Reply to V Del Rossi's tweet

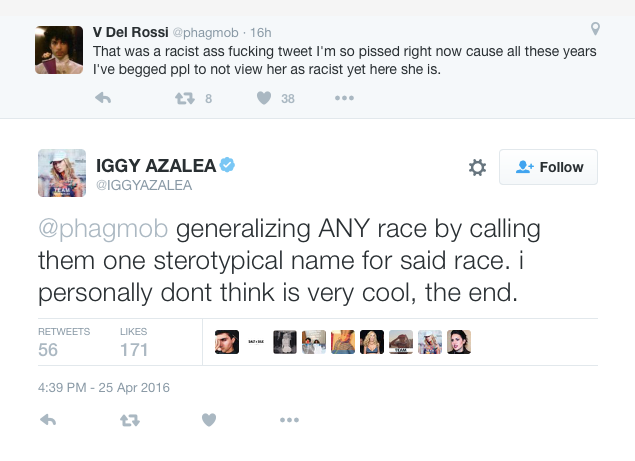pyautogui.click(x=102, y=98)
